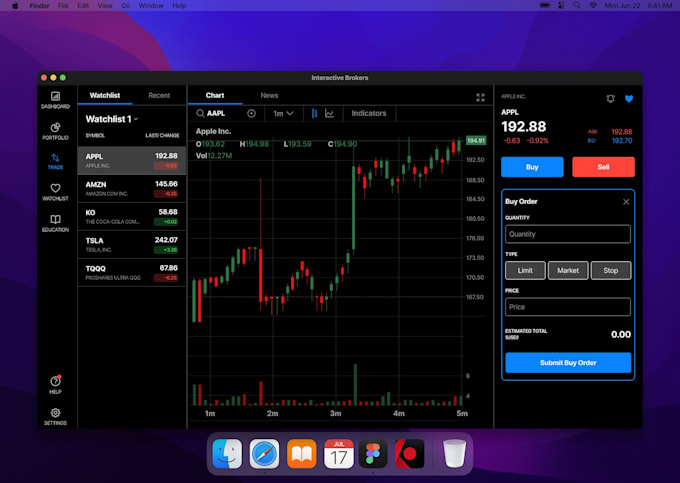Click the blue Buy button
The width and height of the screenshot is (680, 483).
(532, 167)
